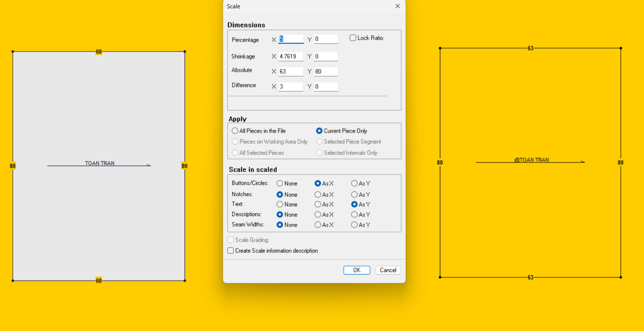Click the Percentage X input field
The image size is (644, 331).
coord(291,39)
